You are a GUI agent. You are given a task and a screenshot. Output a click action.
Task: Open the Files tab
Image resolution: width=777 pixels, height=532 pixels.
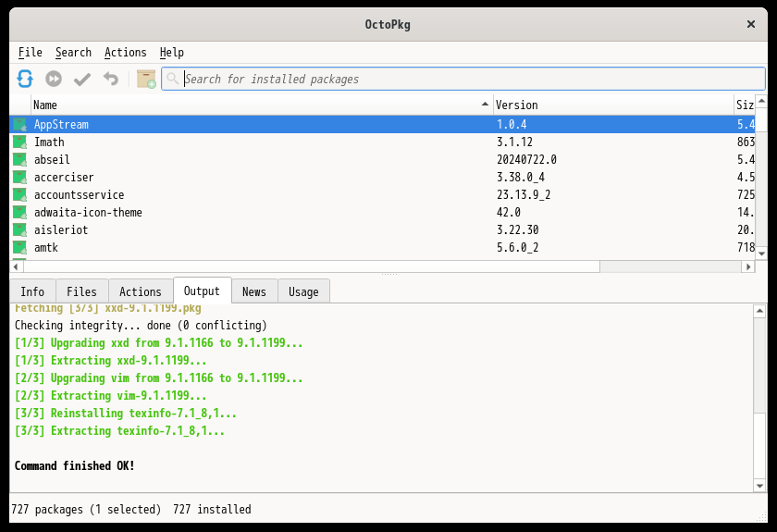tap(82, 291)
